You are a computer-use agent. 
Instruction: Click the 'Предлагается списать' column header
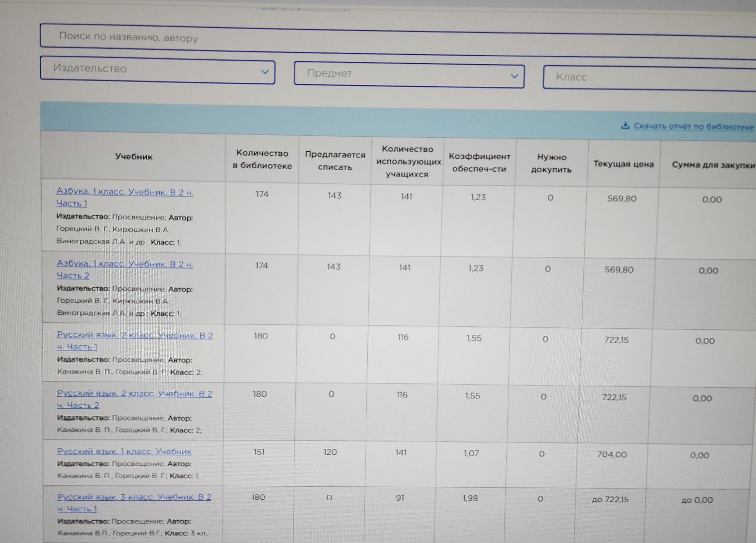(335, 161)
